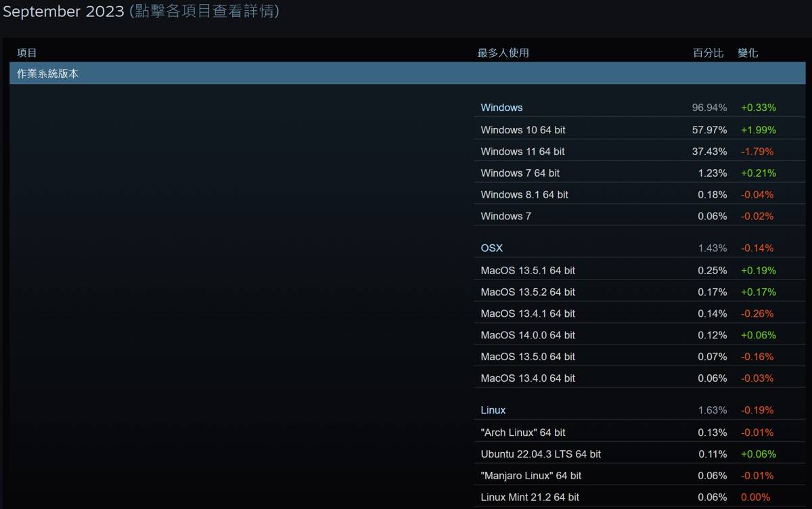
Task: Click the 0.18% percentage value
Action: pyautogui.click(x=713, y=194)
